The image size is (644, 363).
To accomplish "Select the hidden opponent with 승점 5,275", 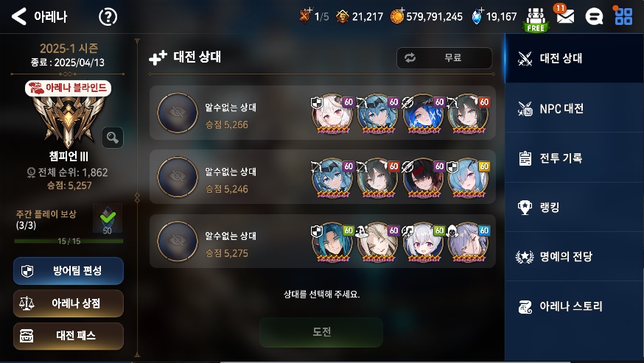I will point(323,241).
